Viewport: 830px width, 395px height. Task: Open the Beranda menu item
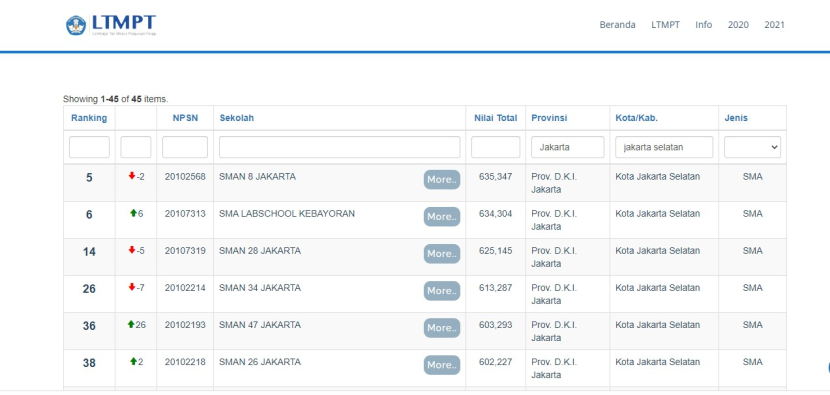pyautogui.click(x=617, y=25)
